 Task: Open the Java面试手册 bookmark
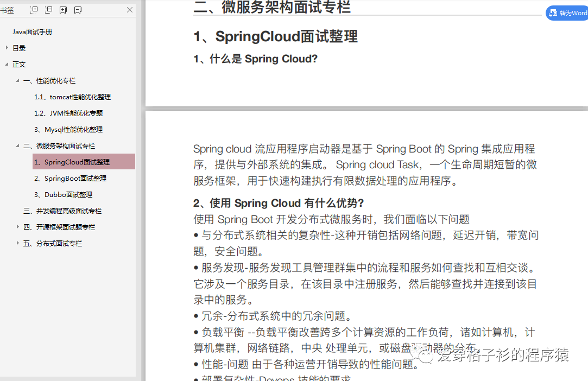[x=32, y=32]
